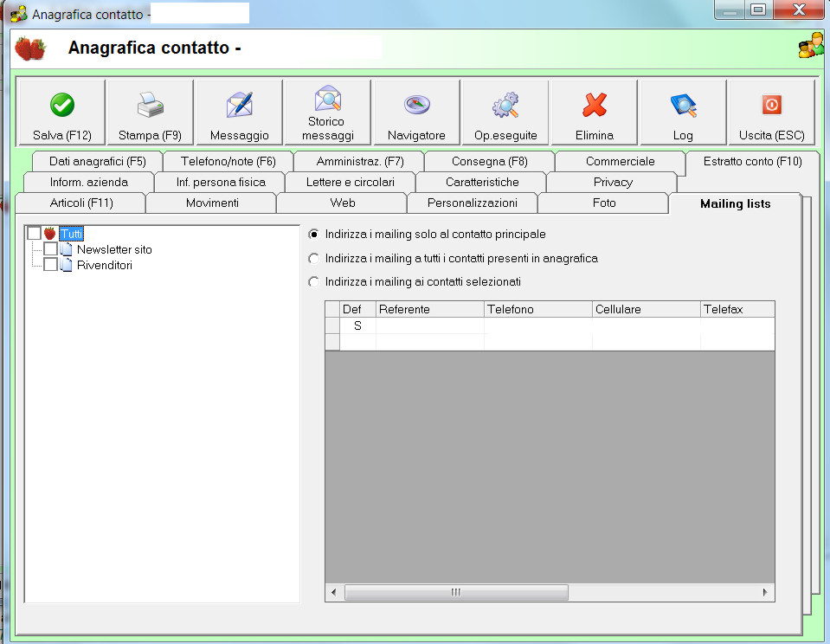Open the Movimenti tab

212,203
